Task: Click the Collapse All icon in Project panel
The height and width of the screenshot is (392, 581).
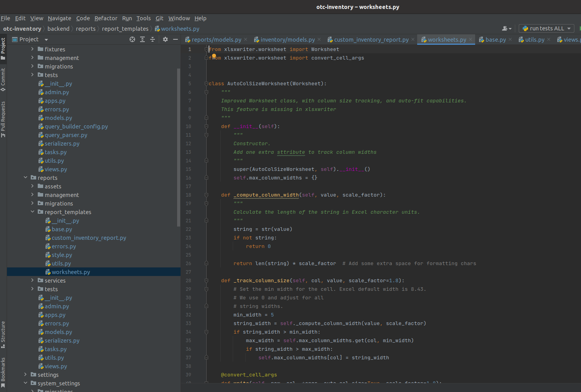Action: point(153,39)
